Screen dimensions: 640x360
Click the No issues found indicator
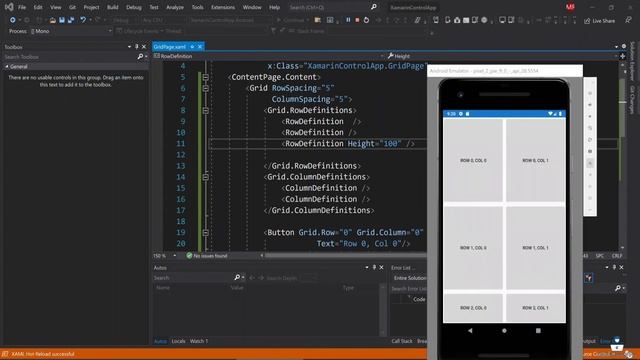pos(207,256)
